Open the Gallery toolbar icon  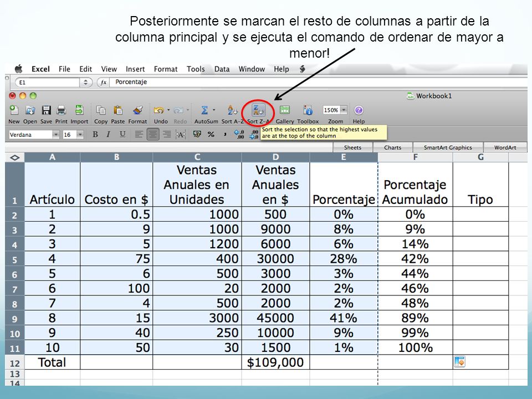coord(285,110)
